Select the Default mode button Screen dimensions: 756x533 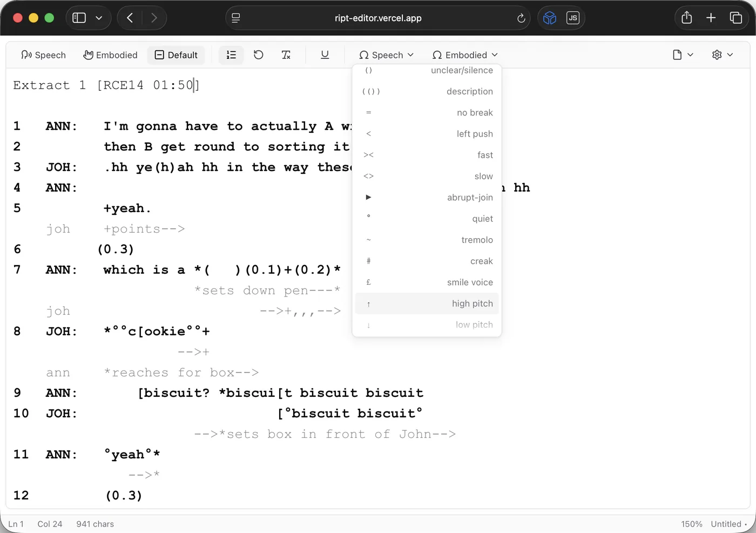coord(176,55)
